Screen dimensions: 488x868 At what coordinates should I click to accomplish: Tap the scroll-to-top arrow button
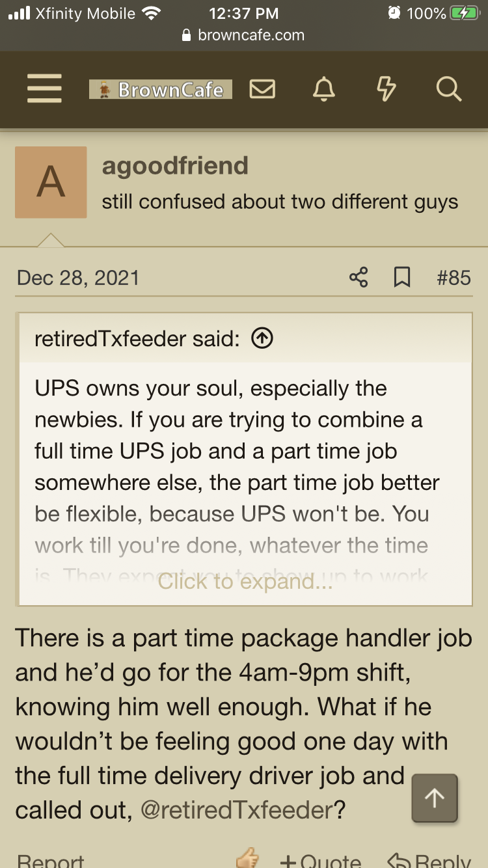(435, 798)
